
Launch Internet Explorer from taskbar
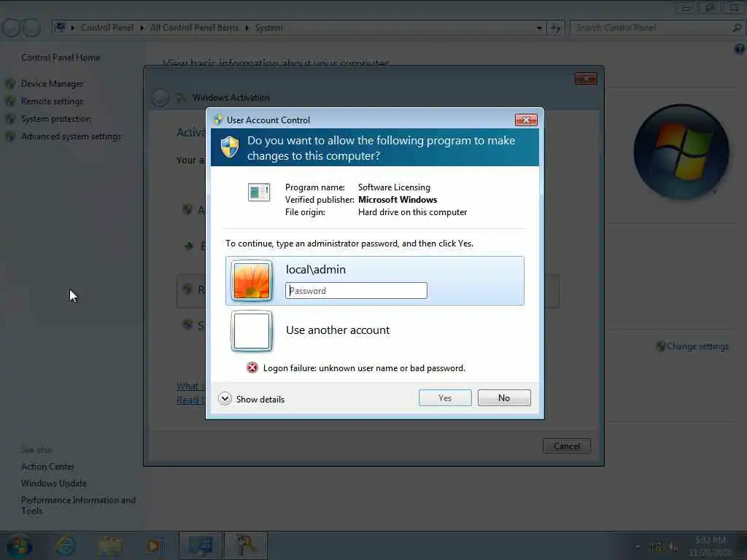click(x=66, y=545)
